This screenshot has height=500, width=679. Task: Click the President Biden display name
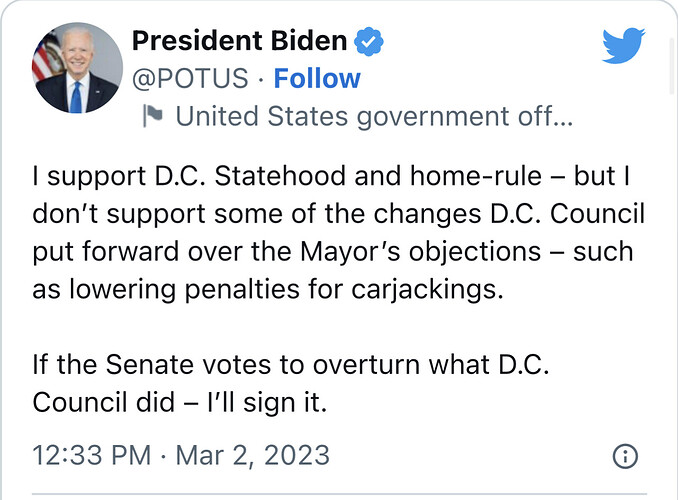tap(239, 41)
